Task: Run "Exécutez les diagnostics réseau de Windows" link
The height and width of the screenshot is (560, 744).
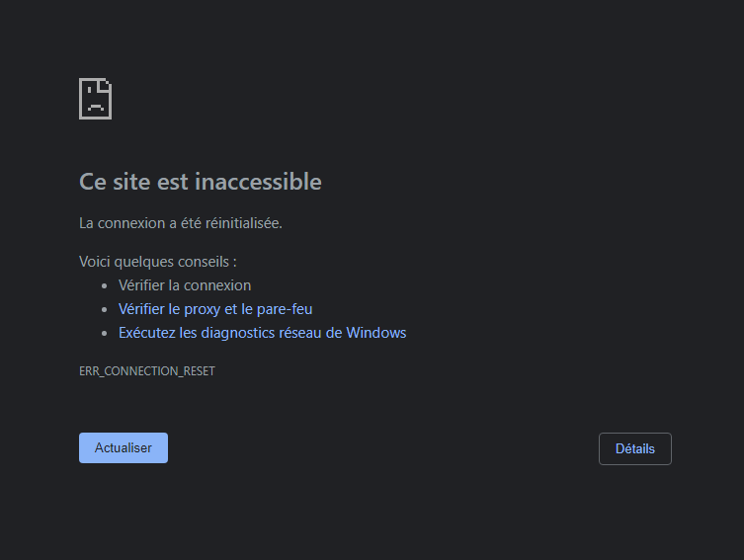Action: click(x=262, y=333)
